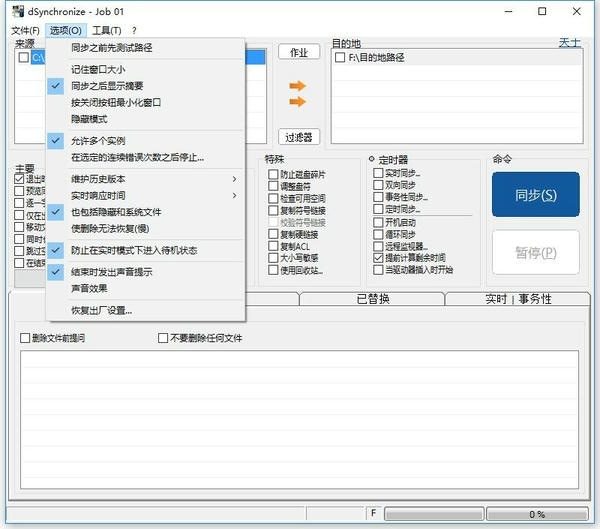Image resolution: width=600 pixels, height=529 pixels.
Task: Click the radio dot beside 定时器
Action: click(372, 158)
